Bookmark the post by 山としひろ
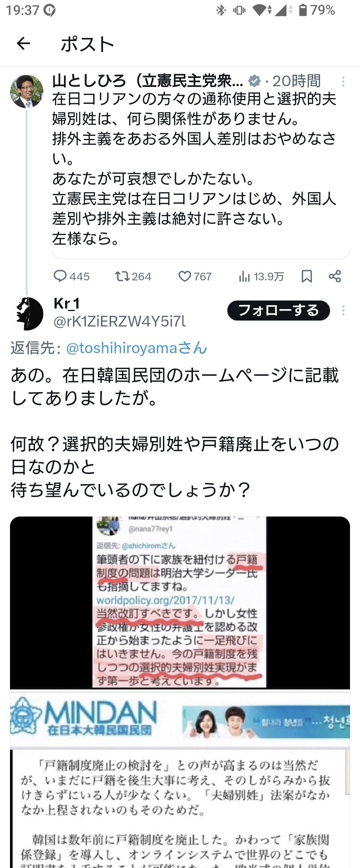 click(306, 276)
